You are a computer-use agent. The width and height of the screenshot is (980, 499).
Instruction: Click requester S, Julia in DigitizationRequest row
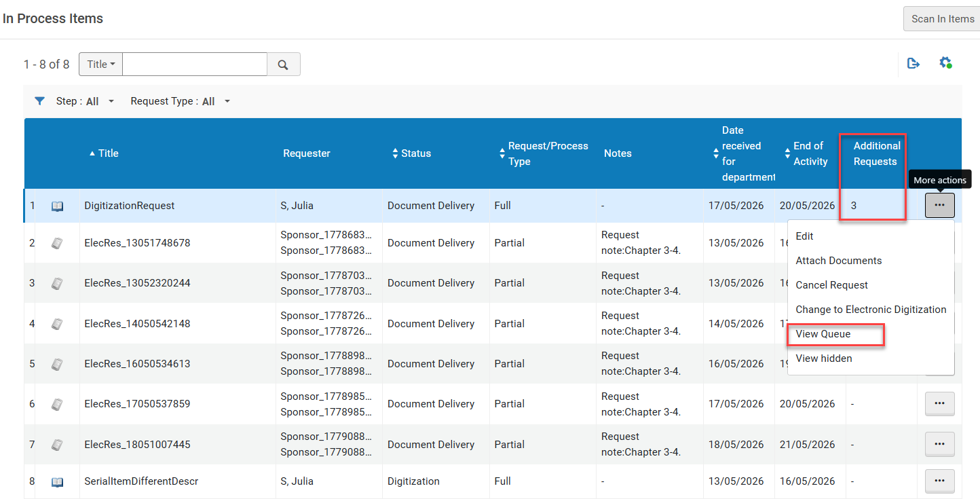(297, 206)
